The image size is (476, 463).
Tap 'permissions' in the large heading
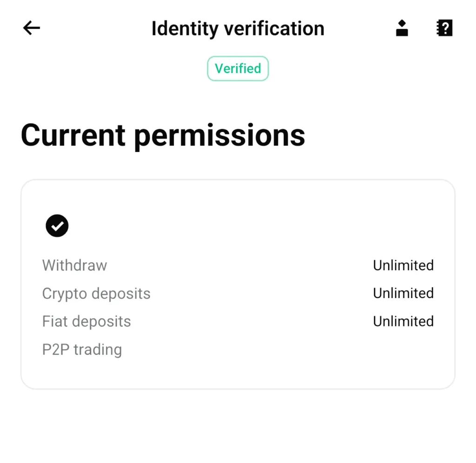pyautogui.click(x=219, y=136)
